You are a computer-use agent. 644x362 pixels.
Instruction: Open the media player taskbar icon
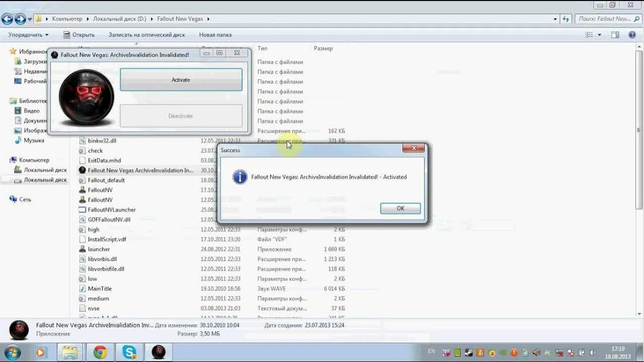[41, 352]
